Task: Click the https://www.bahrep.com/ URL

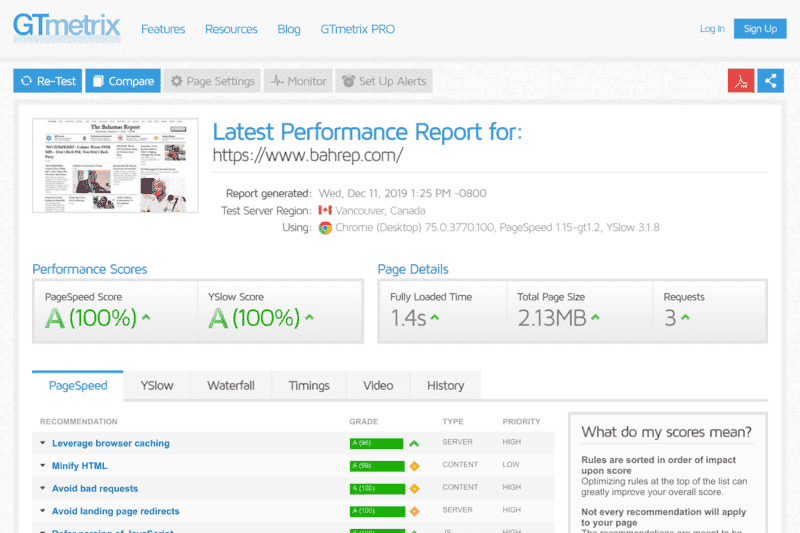Action: point(308,155)
